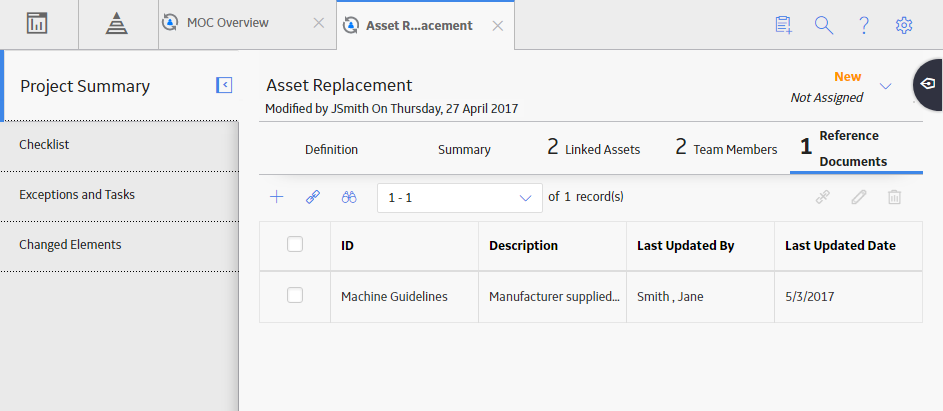The width and height of the screenshot is (943, 411).
Task: Expand the New state chevron dropdown
Action: click(x=885, y=86)
